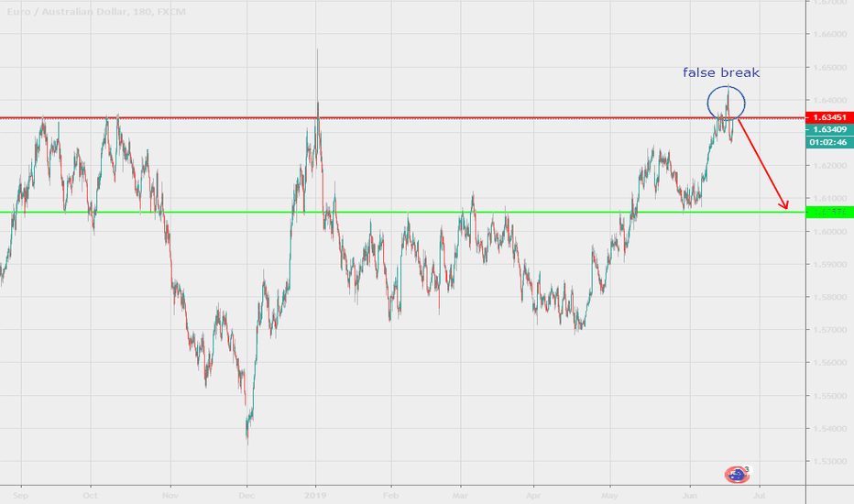Click the Oct label on time axis
This screenshot has width=854, height=504.
[x=91, y=495]
